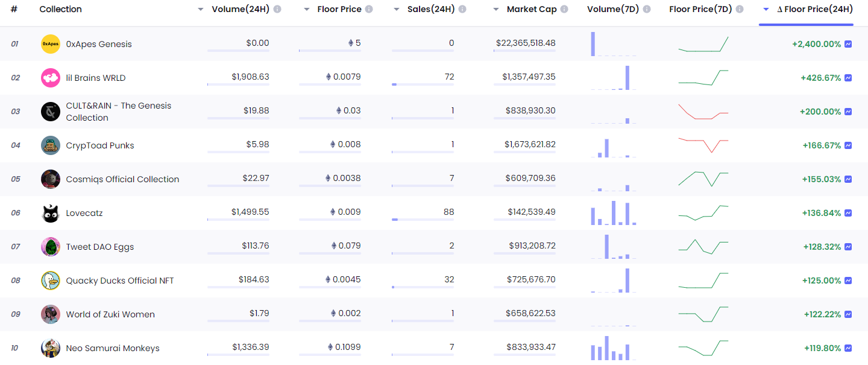Click the Tweet DAO Eggs 7D volume chart
The width and height of the screenshot is (868, 365).
pos(614,247)
